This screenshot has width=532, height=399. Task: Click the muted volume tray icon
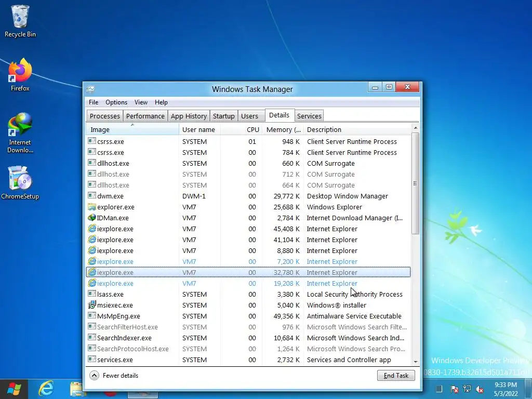tap(480, 389)
